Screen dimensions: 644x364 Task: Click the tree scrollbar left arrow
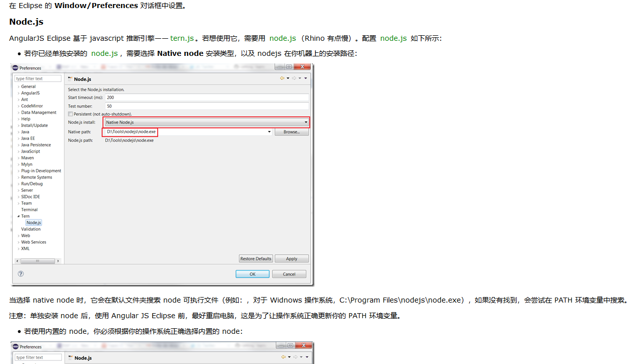tap(17, 261)
